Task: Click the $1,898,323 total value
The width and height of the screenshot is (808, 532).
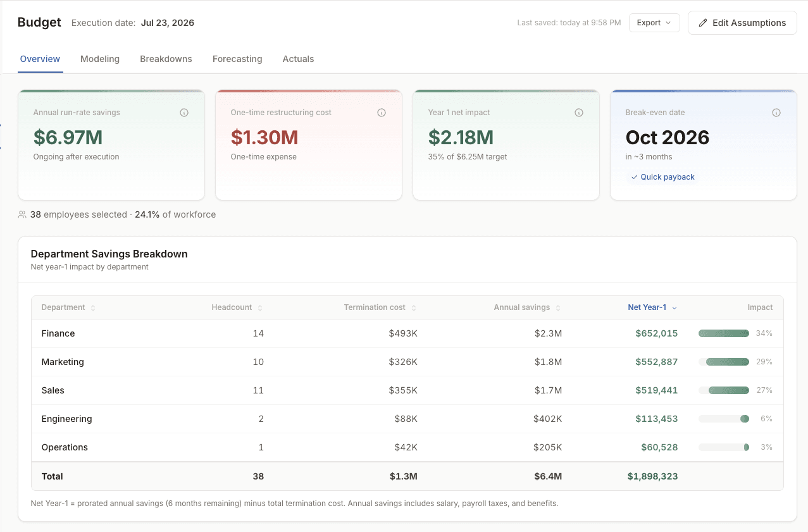Action: click(653, 476)
